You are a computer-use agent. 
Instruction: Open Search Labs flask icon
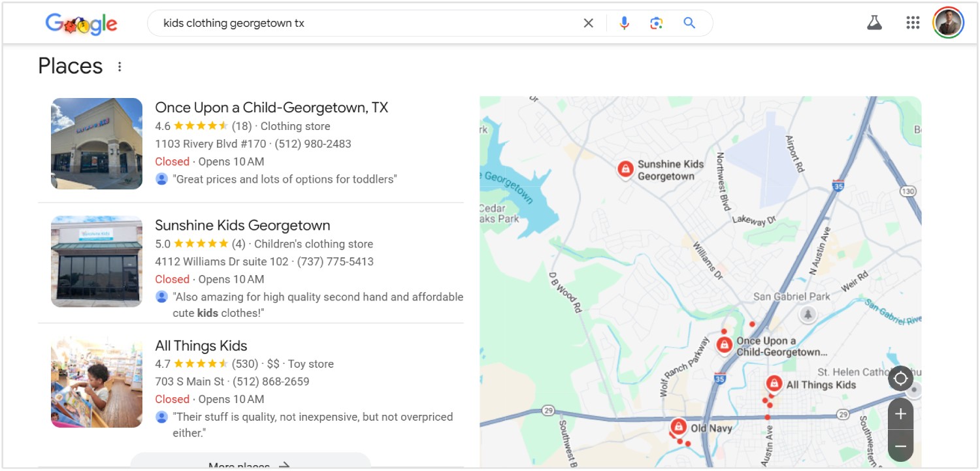tap(874, 23)
